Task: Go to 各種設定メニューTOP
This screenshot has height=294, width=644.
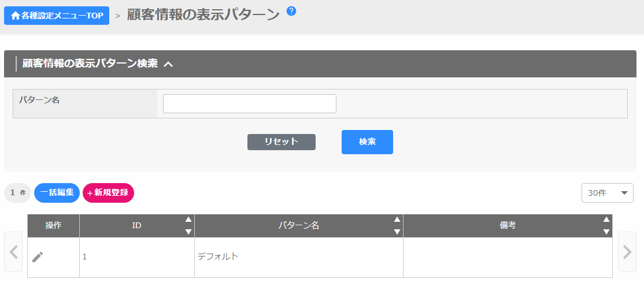Action: pyautogui.click(x=57, y=16)
